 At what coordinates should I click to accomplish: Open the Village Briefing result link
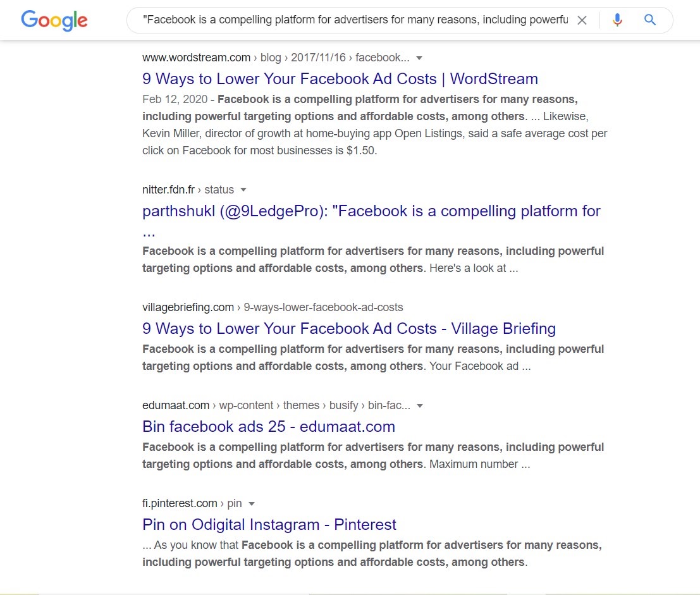pos(349,329)
